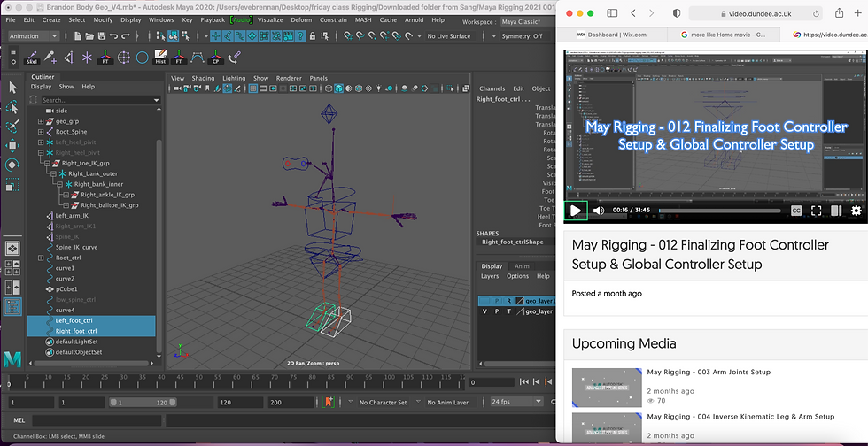Open the Deform menu

point(301,20)
